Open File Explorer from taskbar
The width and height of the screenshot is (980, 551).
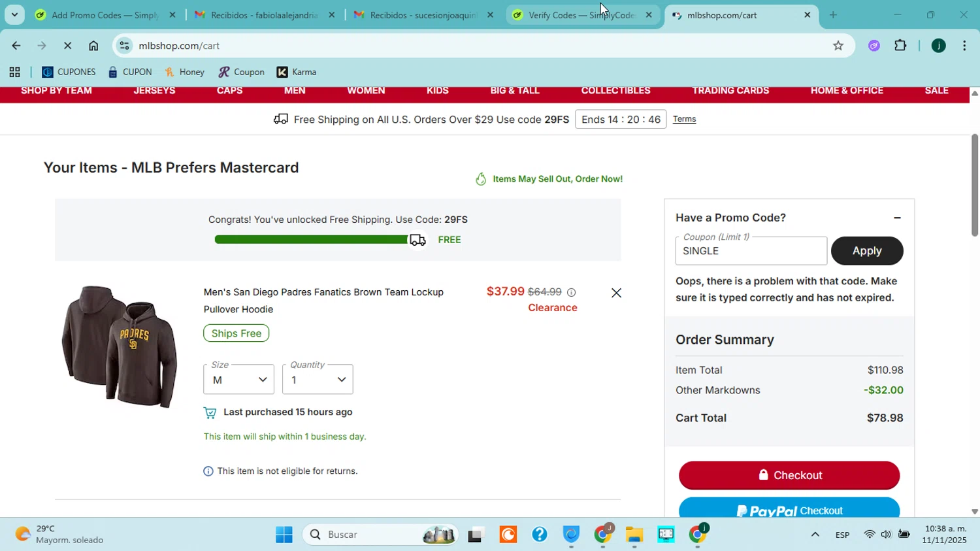coord(634,535)
